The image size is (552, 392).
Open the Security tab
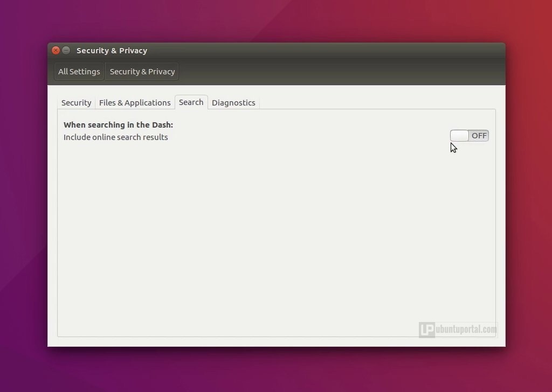(x=76, y=103)
